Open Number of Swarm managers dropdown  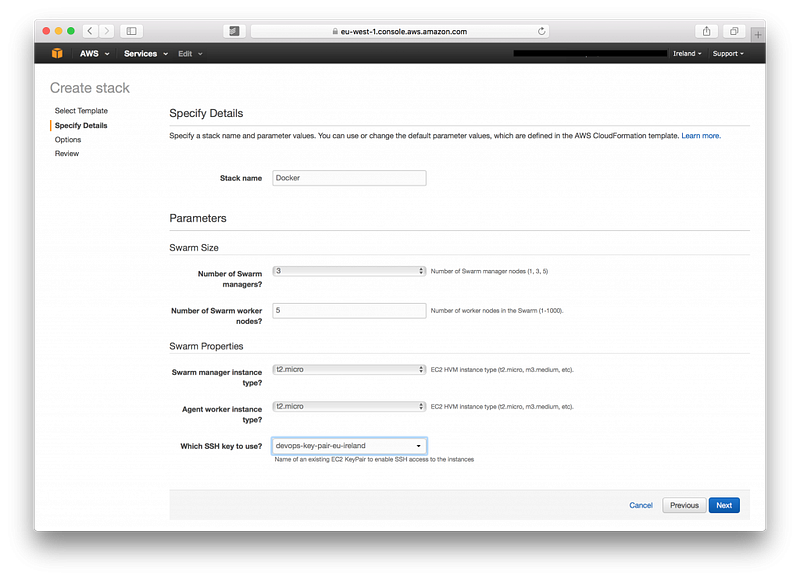[x=349, y=271]
